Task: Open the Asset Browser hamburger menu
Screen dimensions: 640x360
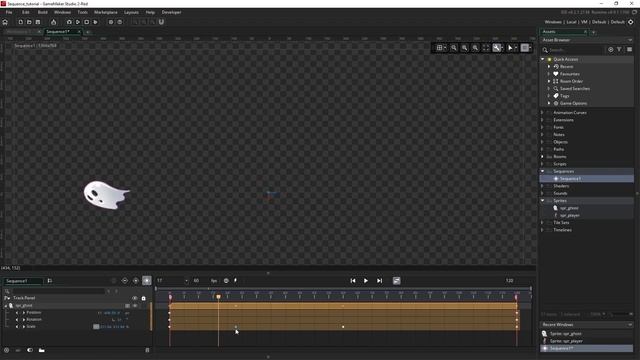Action: tap(629, 49)
